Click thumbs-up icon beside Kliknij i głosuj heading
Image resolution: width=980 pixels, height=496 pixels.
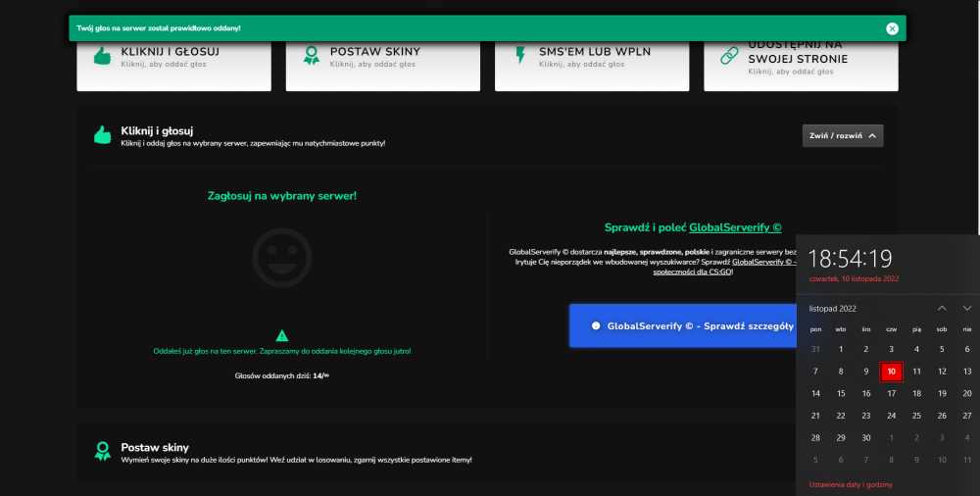103,134
